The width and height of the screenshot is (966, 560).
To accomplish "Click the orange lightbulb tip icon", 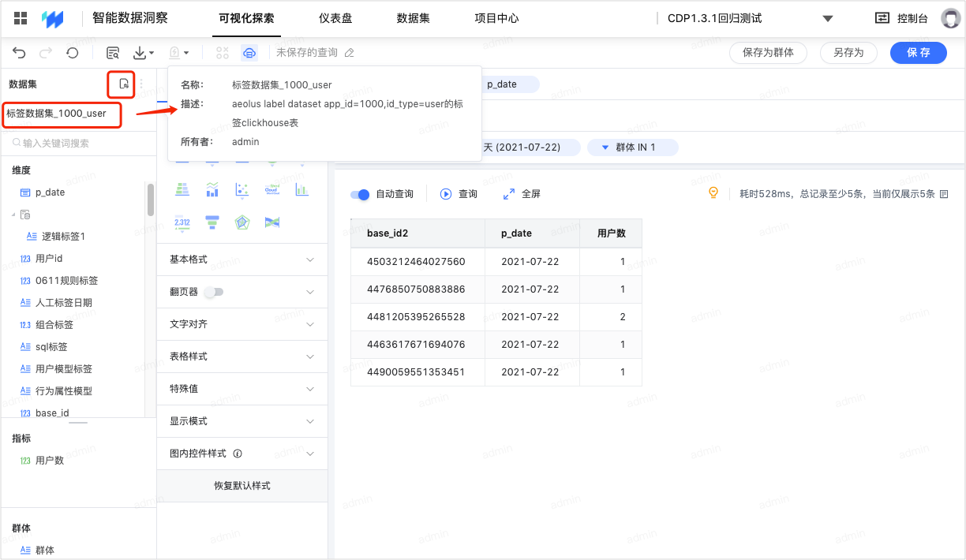I will pos(713,193).
